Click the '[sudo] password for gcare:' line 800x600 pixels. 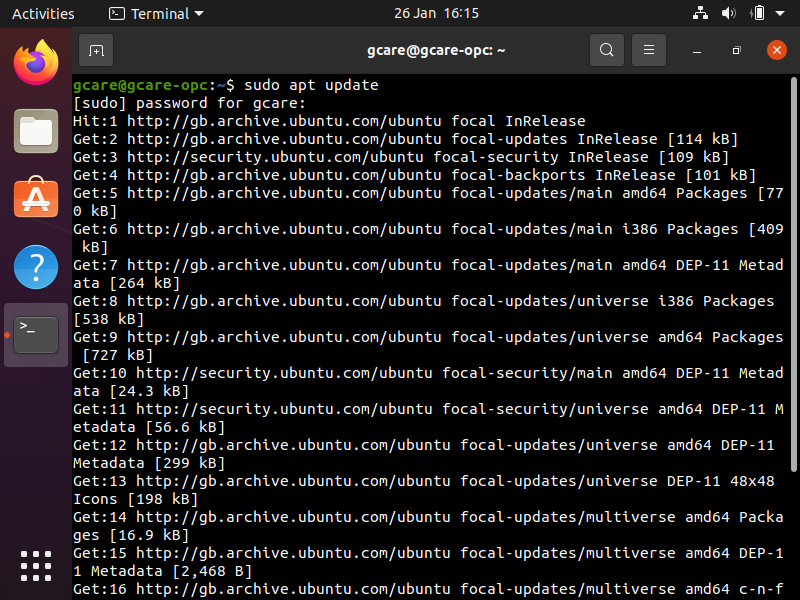pos(189,103)
